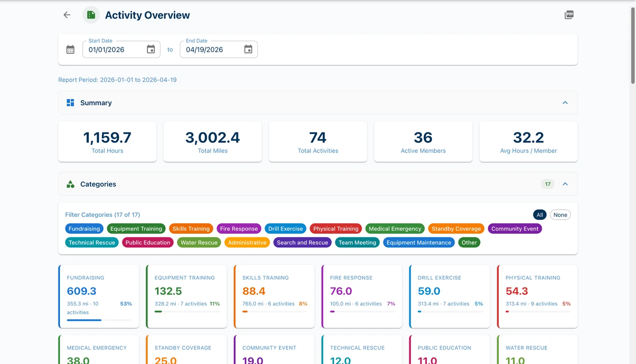
Task: Toggle the Administrative filter chip
Action: tap(247, 242)
